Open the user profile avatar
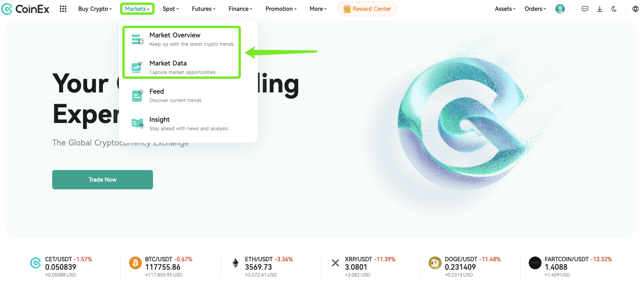644x283 pixels. tap(560, 9)
